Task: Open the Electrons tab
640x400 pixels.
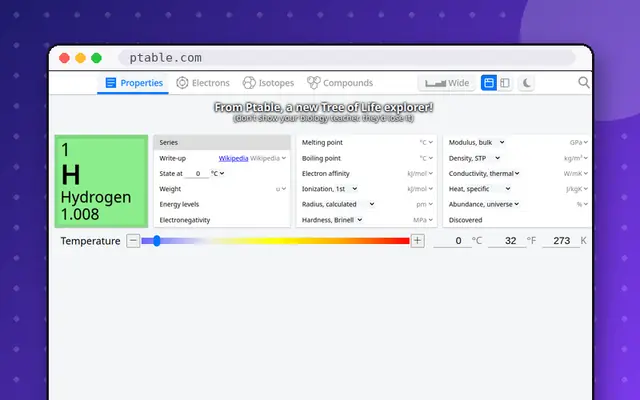Action: (203, 83)
